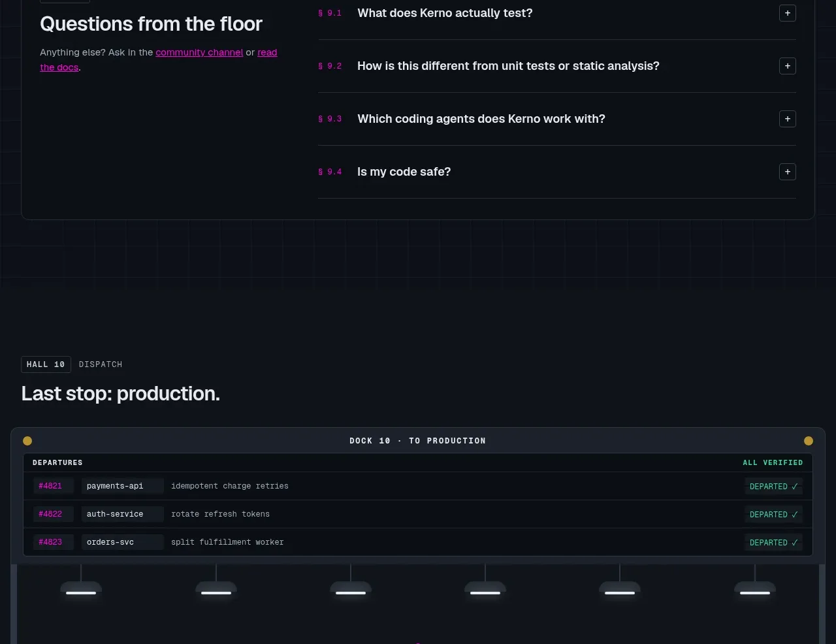This screenshot has width=836, height=644.
Task: Select the auth-service tag
Action: [x=122, y=514]
